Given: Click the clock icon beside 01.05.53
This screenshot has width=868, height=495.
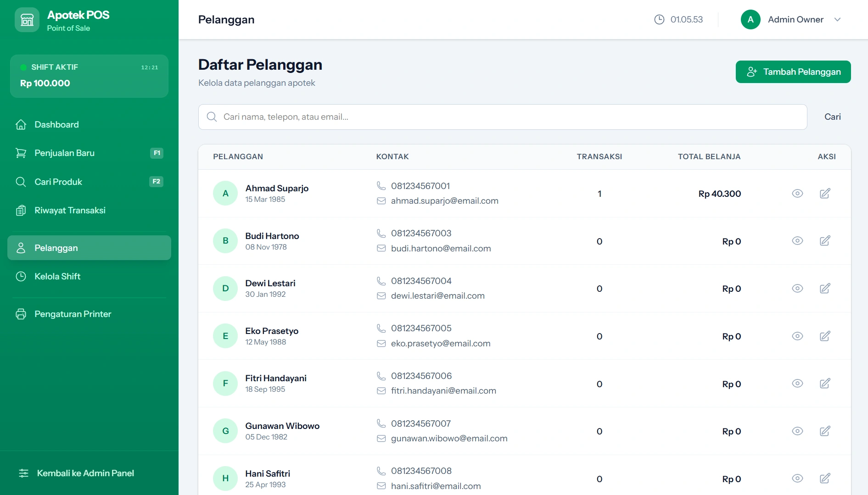Looking at the screenshot, I should click(659, 19).
